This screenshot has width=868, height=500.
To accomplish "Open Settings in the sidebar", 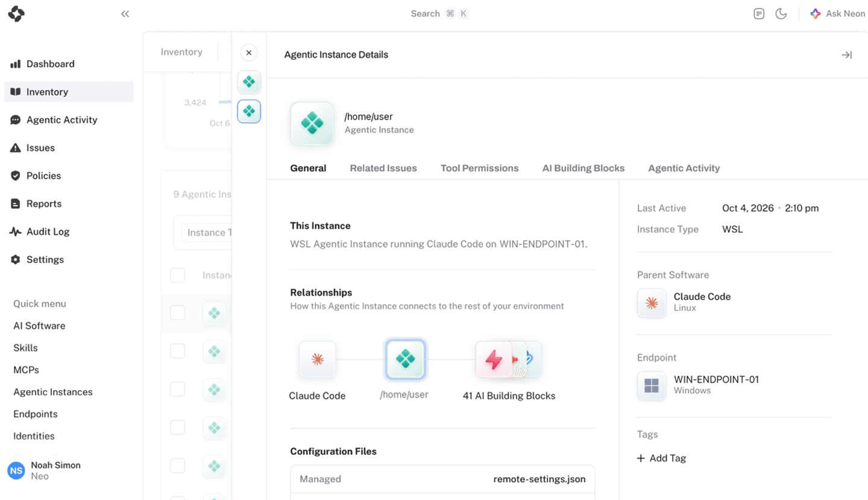I will point(69,259).
